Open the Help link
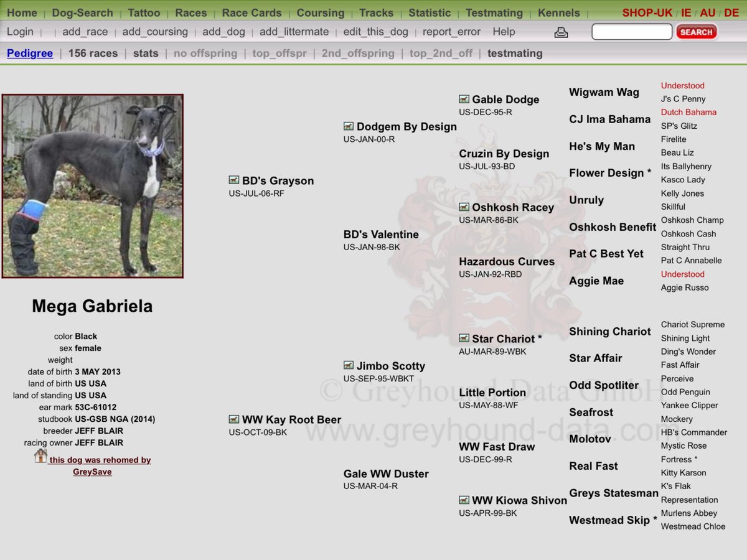This screenshot has width=747, height=560. 504,32
